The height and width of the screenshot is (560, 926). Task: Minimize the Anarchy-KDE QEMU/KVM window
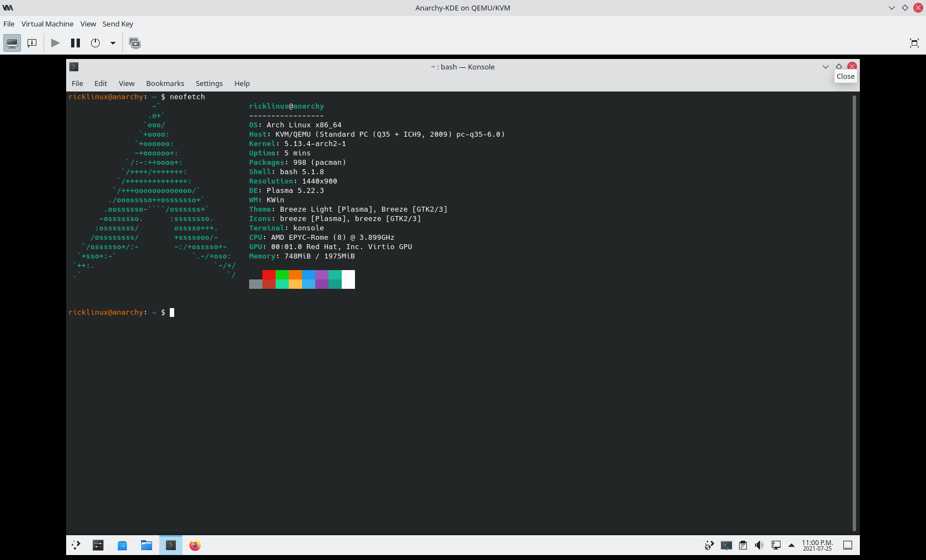[x=892, y=8]
